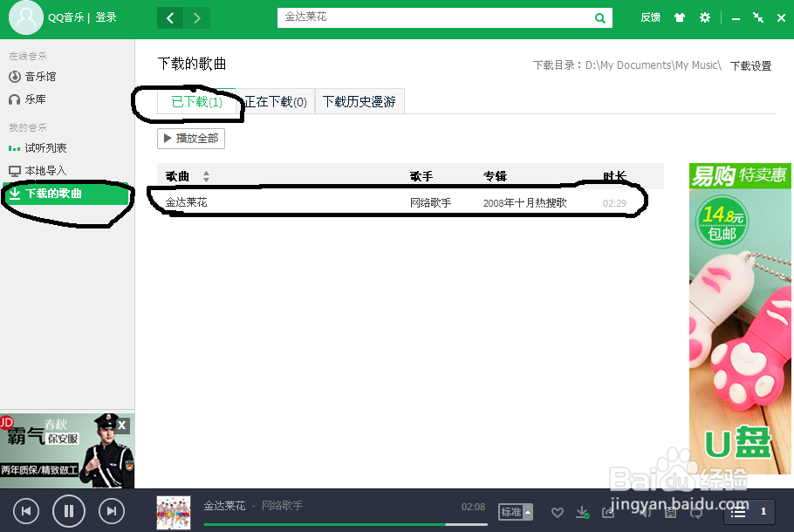The image size is (794, 532).
Task: Click the download icon in the player bar
Action: [x=582, y=513]
